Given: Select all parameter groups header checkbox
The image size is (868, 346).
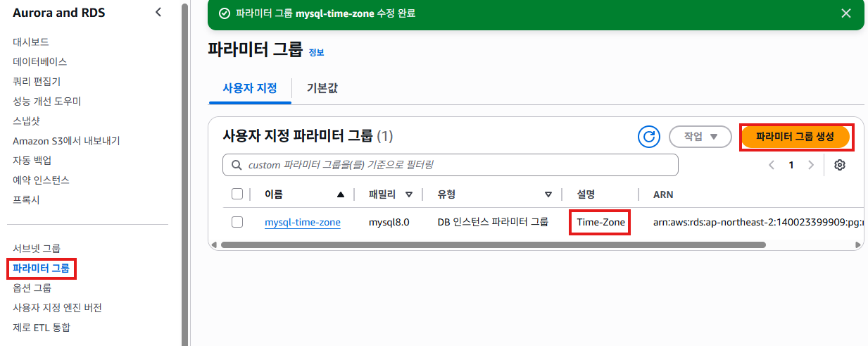Looking at the screenshot, I should [237, 194].
